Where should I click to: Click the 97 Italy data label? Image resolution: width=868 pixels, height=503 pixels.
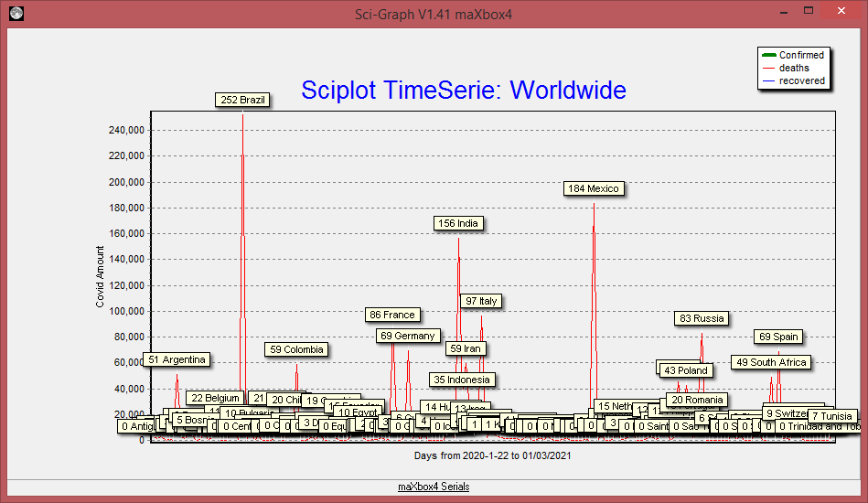pos(481,301)
